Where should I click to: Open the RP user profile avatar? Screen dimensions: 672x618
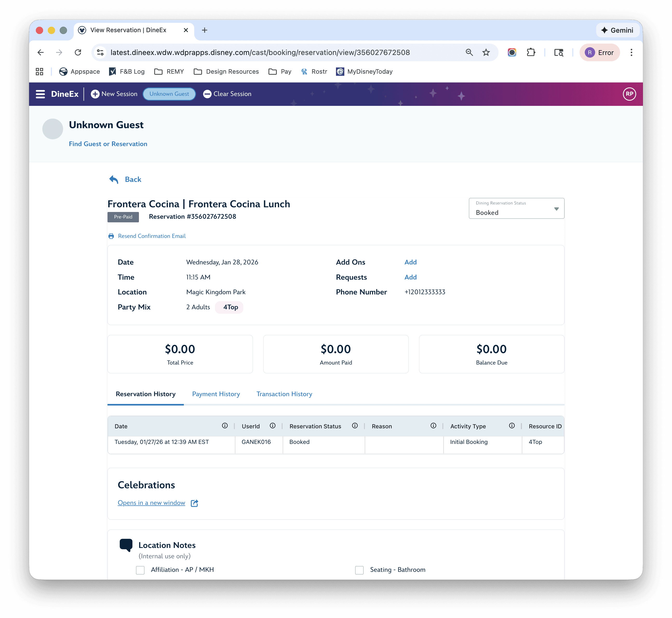pos(629,94)
